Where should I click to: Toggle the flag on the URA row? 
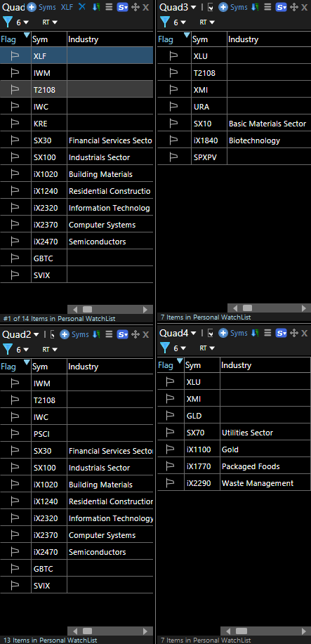pyautogui.click(x=174, y=106)
